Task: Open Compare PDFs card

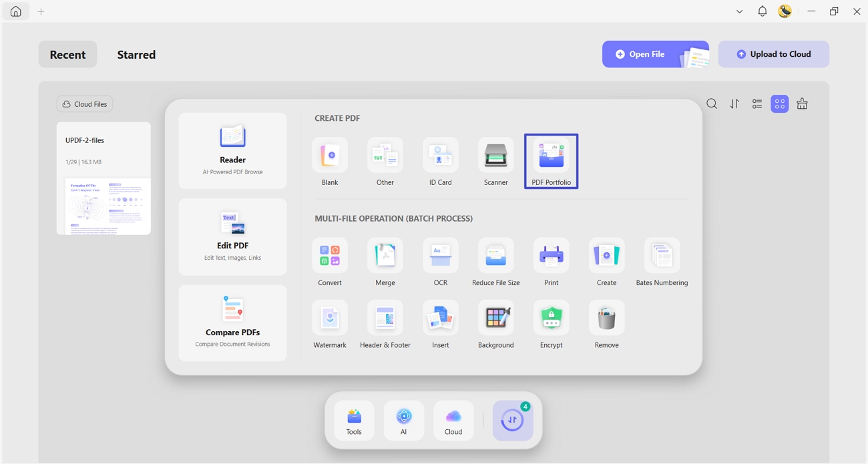Action: pyautogui.click(x=232, y=323)
